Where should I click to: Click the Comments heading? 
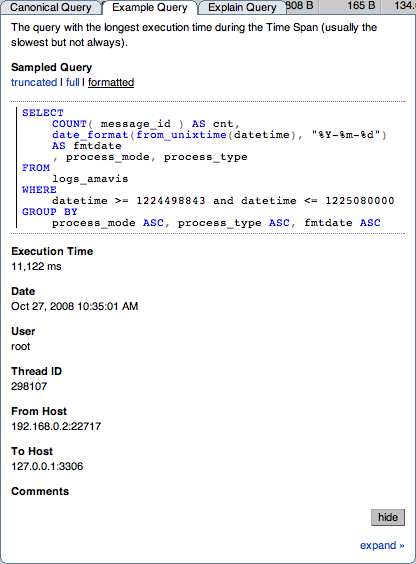tap(40, 491)
